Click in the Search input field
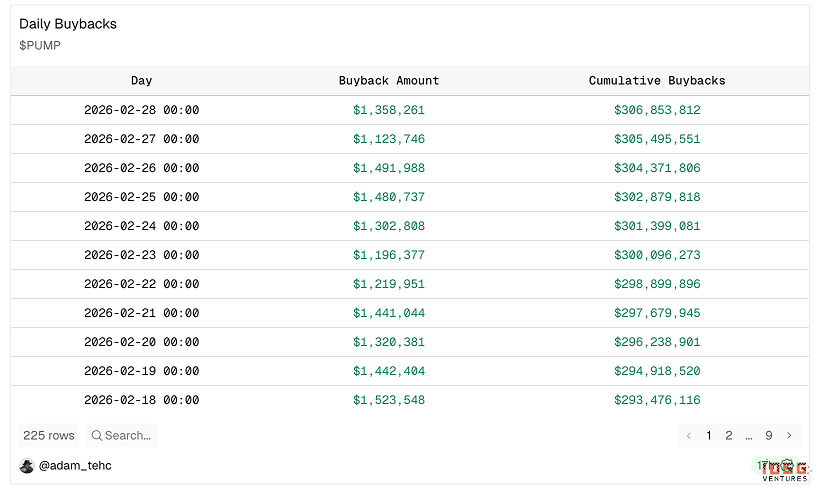 pyautogui.click(x=128, y=436)
